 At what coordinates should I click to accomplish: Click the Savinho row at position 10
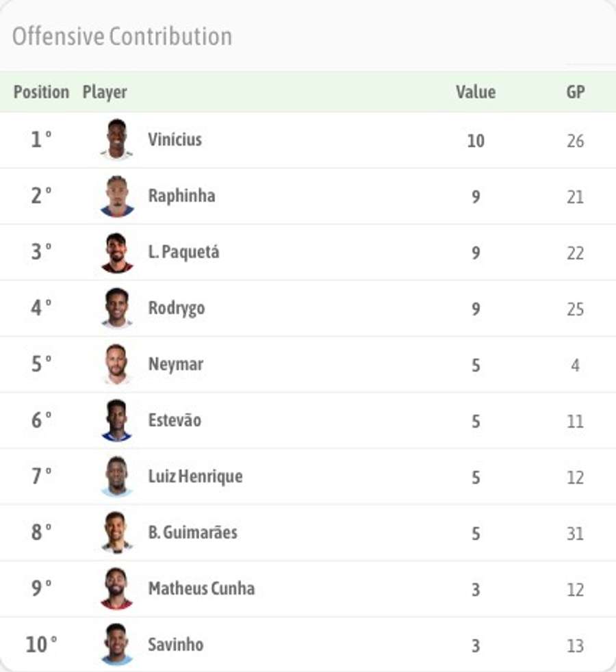[308, 644]
